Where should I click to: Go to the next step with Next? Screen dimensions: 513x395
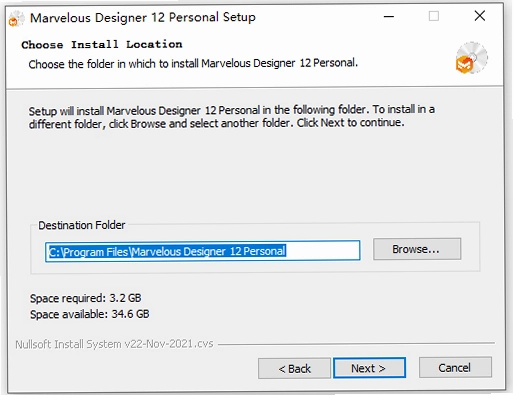[369, 368]
